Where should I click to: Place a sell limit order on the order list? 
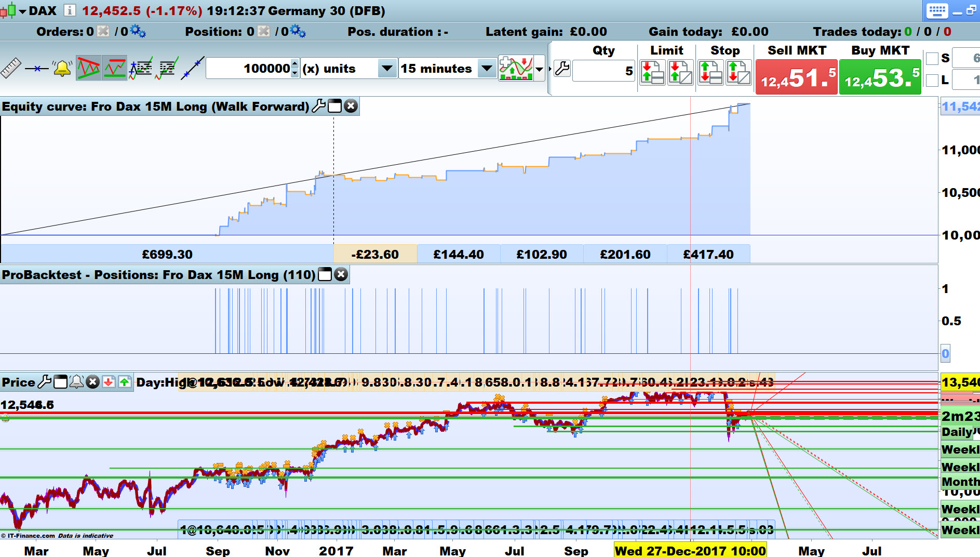point(652,72)
